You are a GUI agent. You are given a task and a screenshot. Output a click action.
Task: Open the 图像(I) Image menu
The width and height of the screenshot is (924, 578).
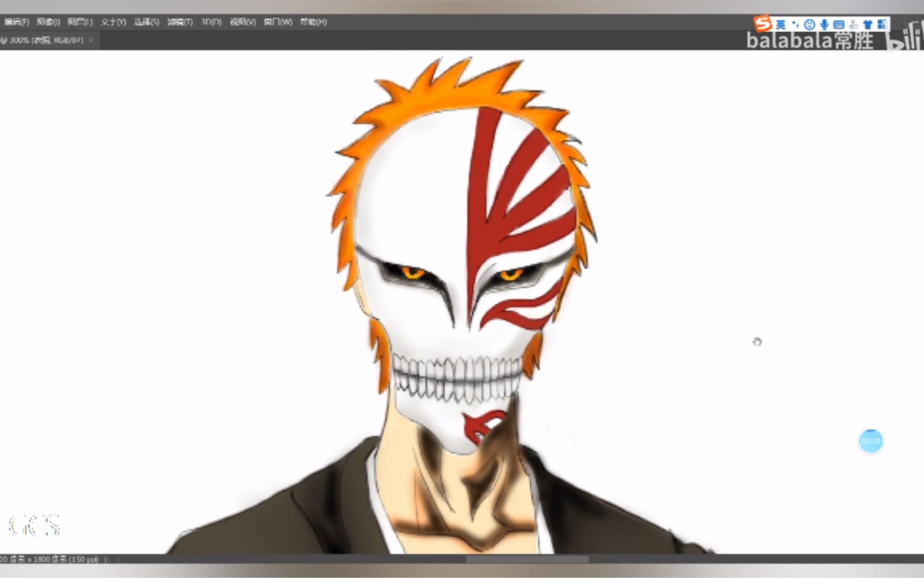tap(49, 22)
